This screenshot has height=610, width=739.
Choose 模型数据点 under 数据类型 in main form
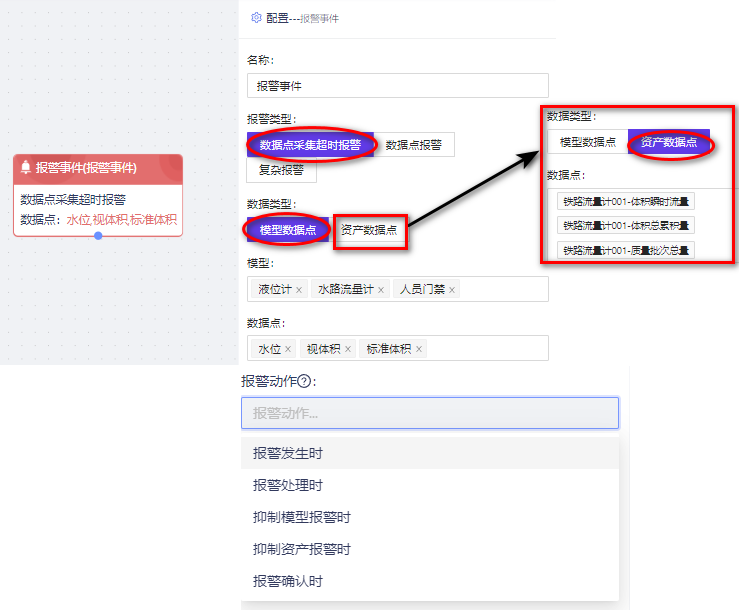(x=288, y=230)
